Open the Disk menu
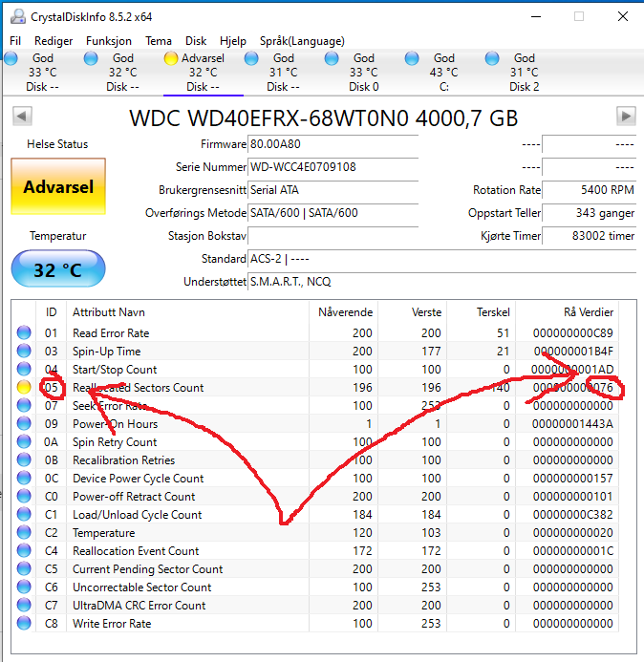644x662 pixels. pyautogui.click(x=196, y=41)
